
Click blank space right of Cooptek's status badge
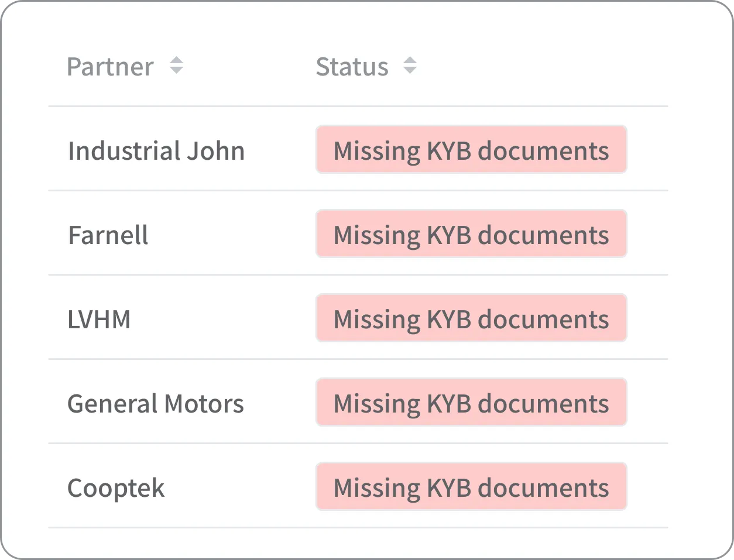(x=647, y=487)
